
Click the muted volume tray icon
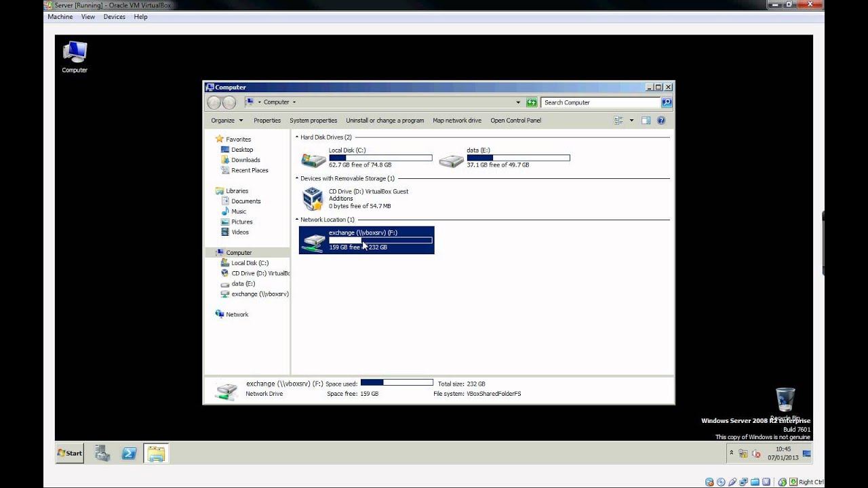point(755,453)
